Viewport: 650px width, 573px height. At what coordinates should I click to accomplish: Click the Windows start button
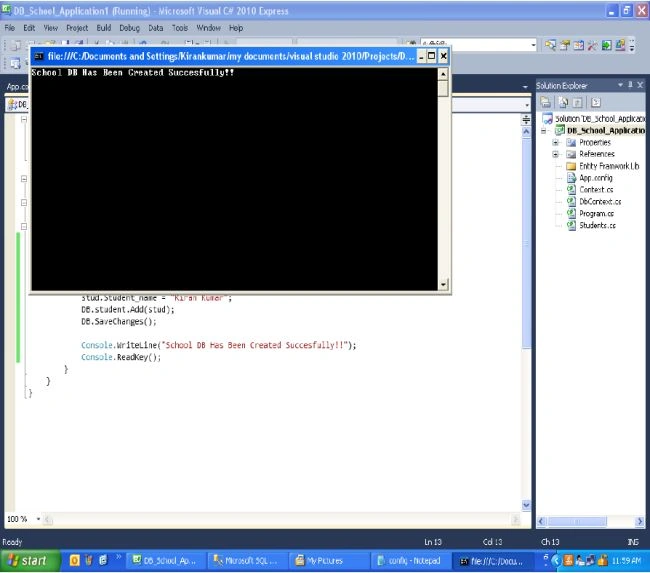click(x=29, y=561)
